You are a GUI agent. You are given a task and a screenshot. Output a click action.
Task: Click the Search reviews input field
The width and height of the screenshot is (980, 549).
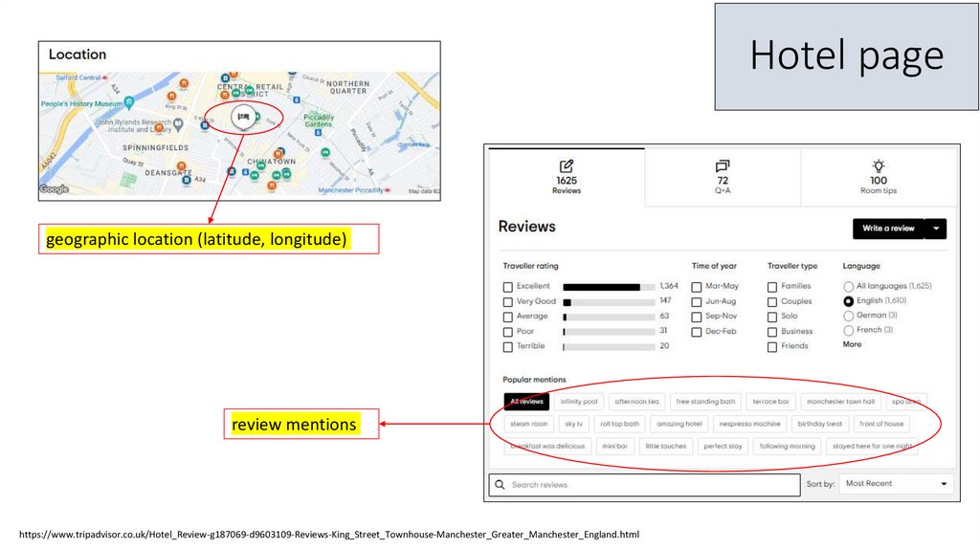click(x=651, y=485)
